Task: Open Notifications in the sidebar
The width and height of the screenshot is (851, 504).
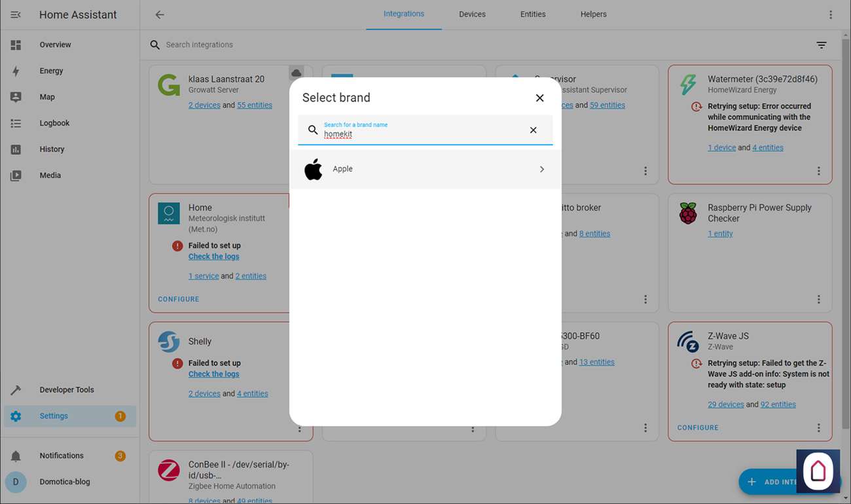Action: click(70, 456)
